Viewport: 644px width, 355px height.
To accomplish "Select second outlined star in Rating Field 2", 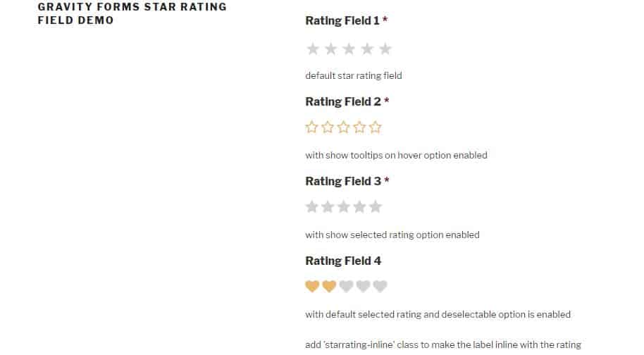I will click(328, 127).
